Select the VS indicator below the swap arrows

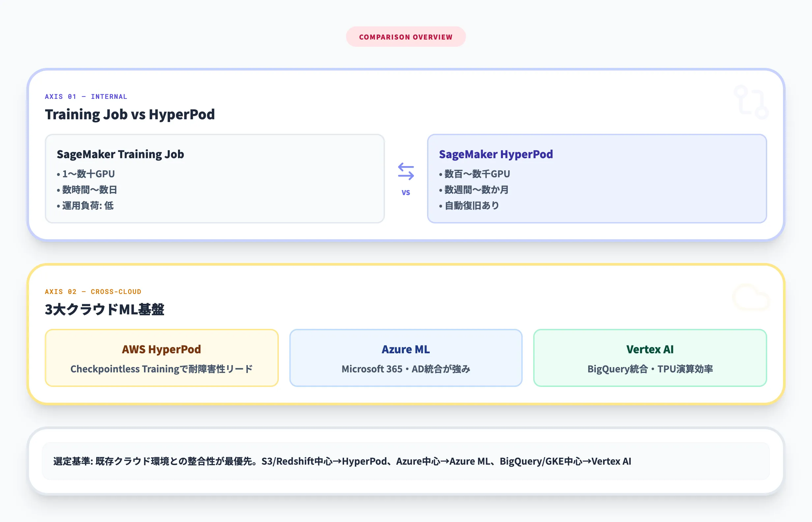[x=406, y=192]
